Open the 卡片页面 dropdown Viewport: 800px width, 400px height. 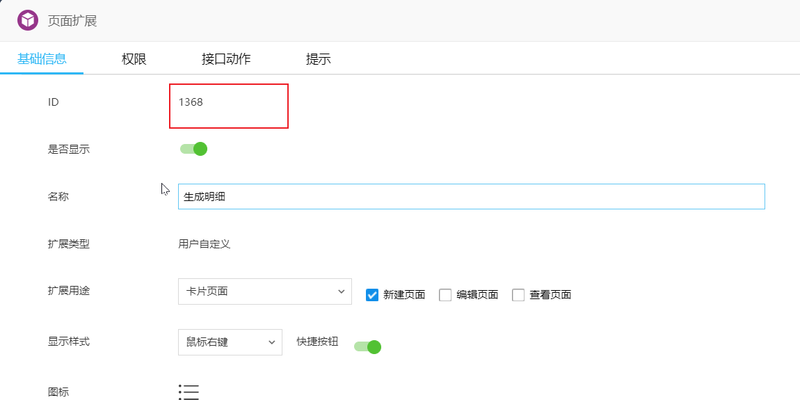(x=265, y=291)
